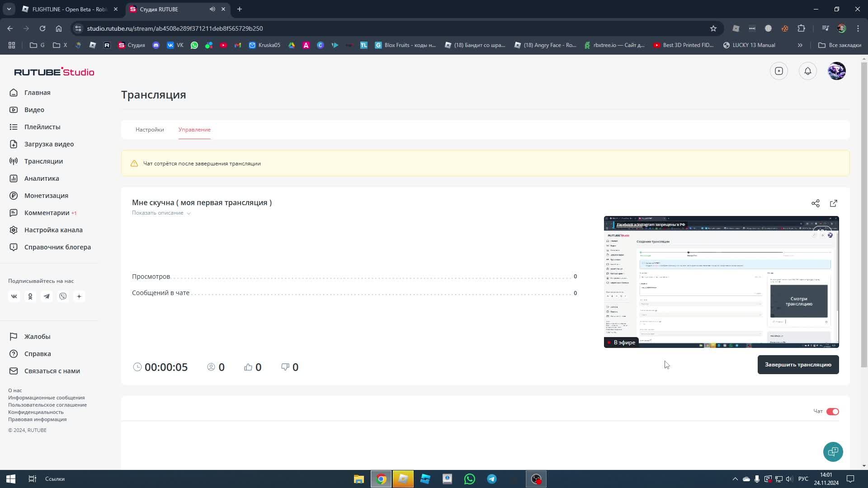This screenshot has height=488, width=868.
Task: Open Монетизация section
Action: pos(39,196)
